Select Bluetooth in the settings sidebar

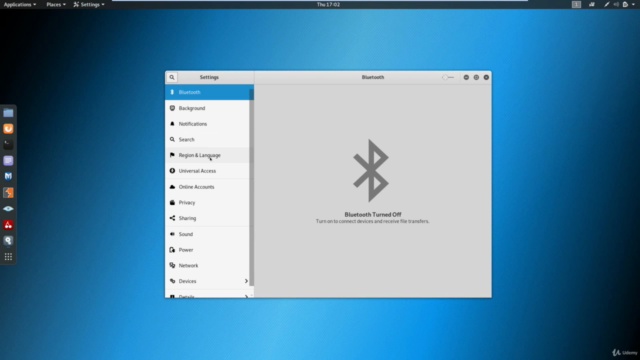click(x=208, y=92)
